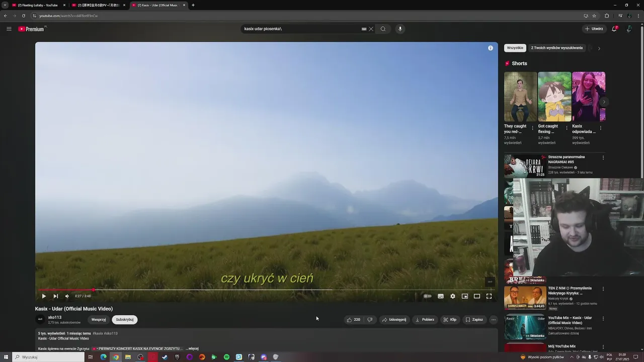Click the search magnifier button
The width and height of the screenshot is (644, 362).
tap(383, 29)
